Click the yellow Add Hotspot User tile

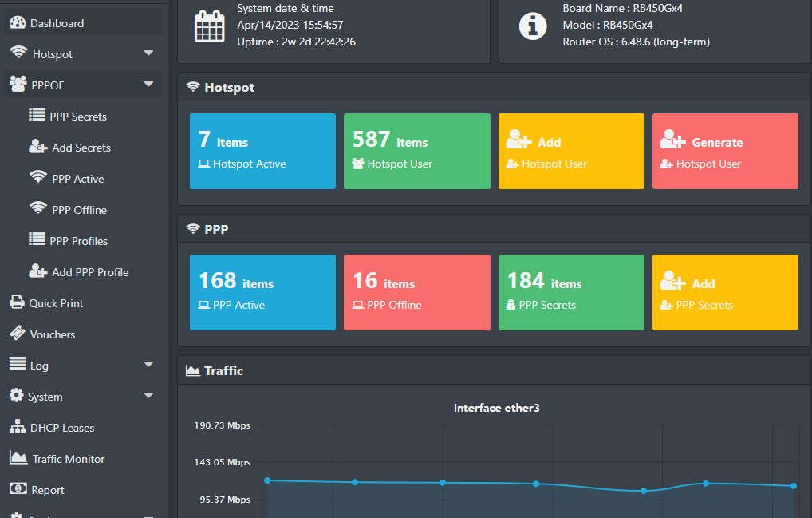click(x=571, y=152)
